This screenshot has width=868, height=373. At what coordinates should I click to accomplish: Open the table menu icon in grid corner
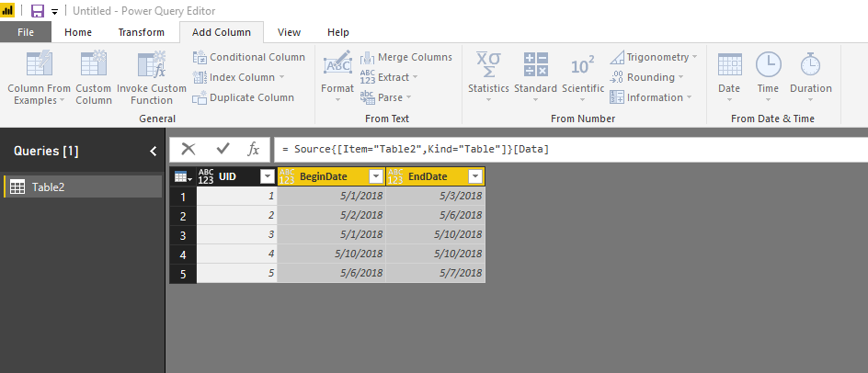pyautogui.click(x=183, y=176)
